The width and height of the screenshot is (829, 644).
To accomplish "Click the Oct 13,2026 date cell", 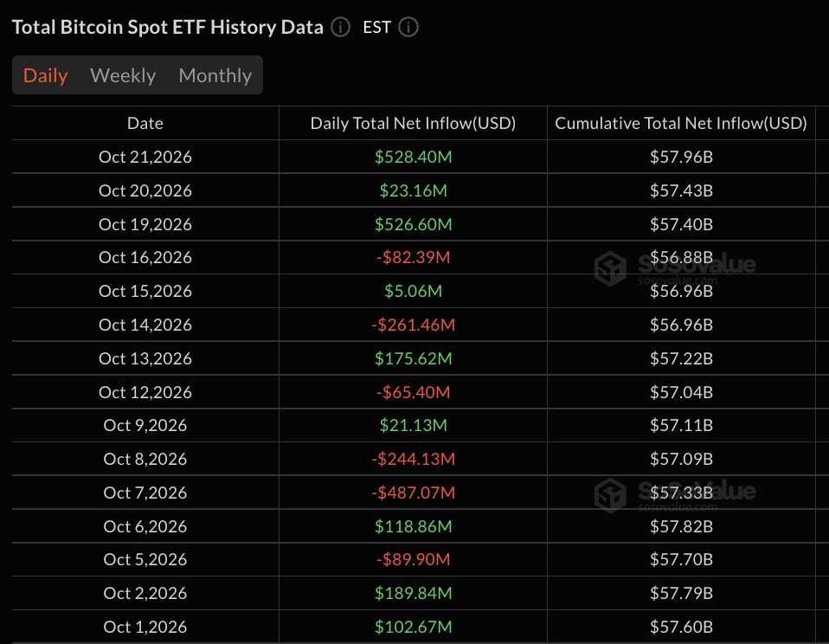I will (x=145, y=358).
